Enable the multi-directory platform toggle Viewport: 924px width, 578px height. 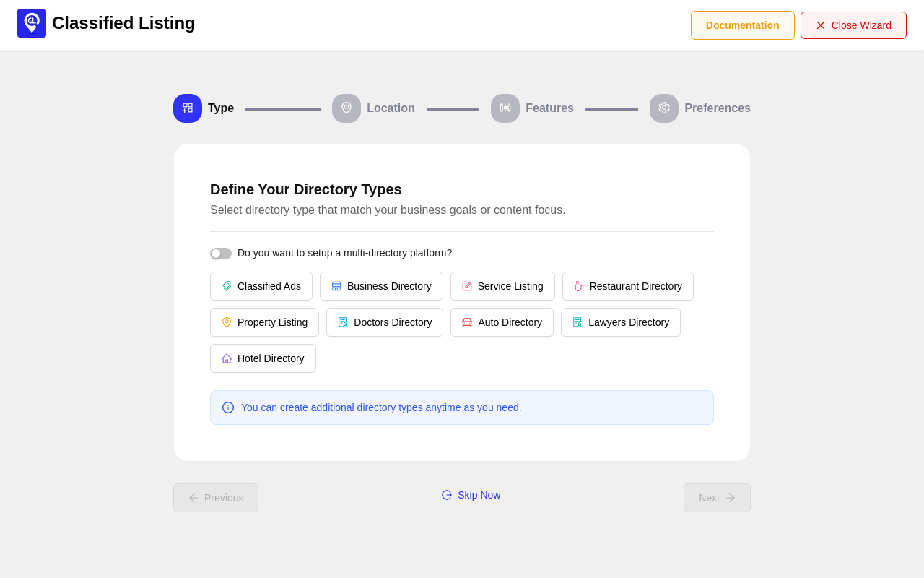[221, 254]
